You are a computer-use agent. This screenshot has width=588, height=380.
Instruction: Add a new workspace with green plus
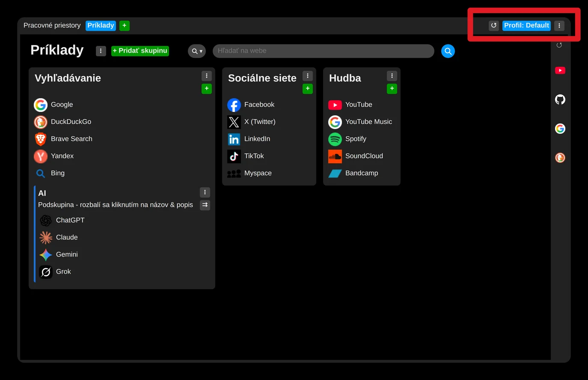tap(125, 25)
